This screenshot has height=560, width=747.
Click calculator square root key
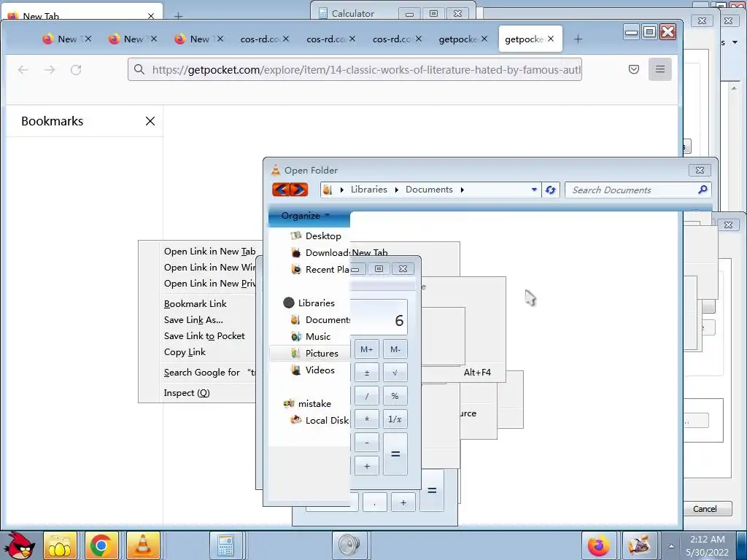tap(395, 373)
